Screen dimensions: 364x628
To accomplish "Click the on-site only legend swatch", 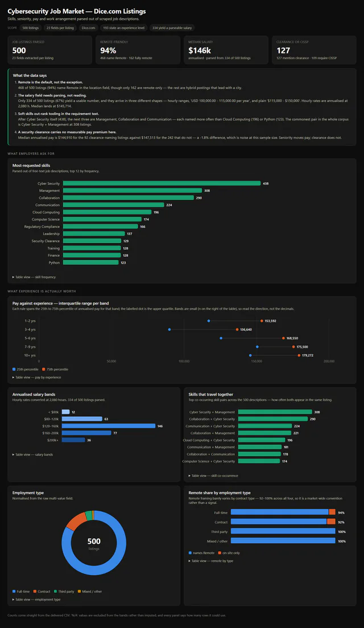I will click(x=220, y=553).
